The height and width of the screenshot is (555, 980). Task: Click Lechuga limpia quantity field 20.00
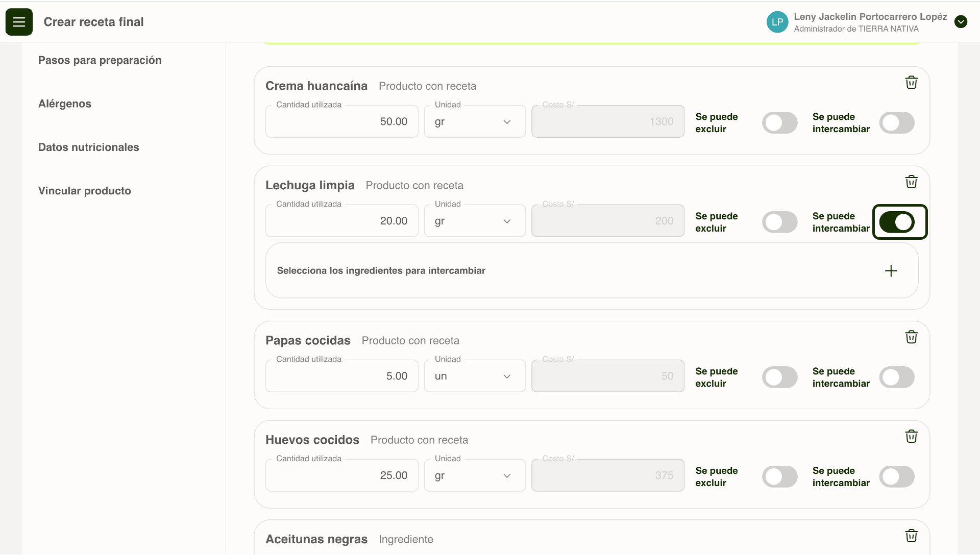point(341,221)
